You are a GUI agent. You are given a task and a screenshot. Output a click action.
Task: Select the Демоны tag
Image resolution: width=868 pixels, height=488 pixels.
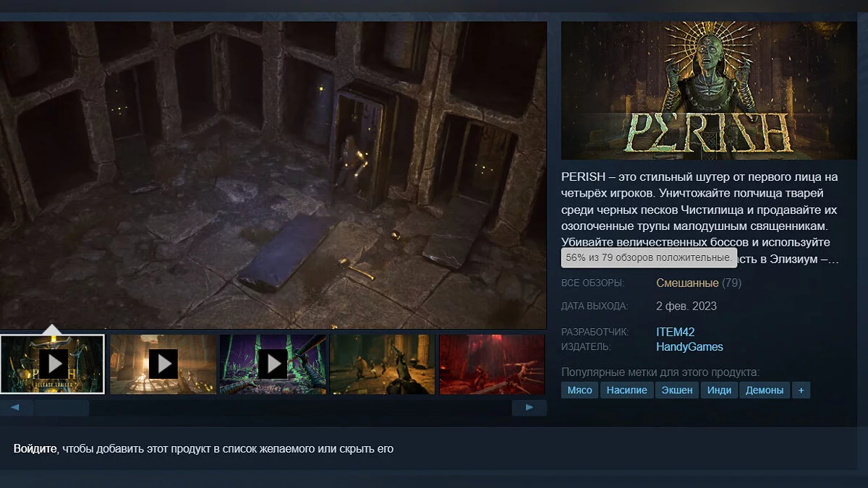pos(765,390)
